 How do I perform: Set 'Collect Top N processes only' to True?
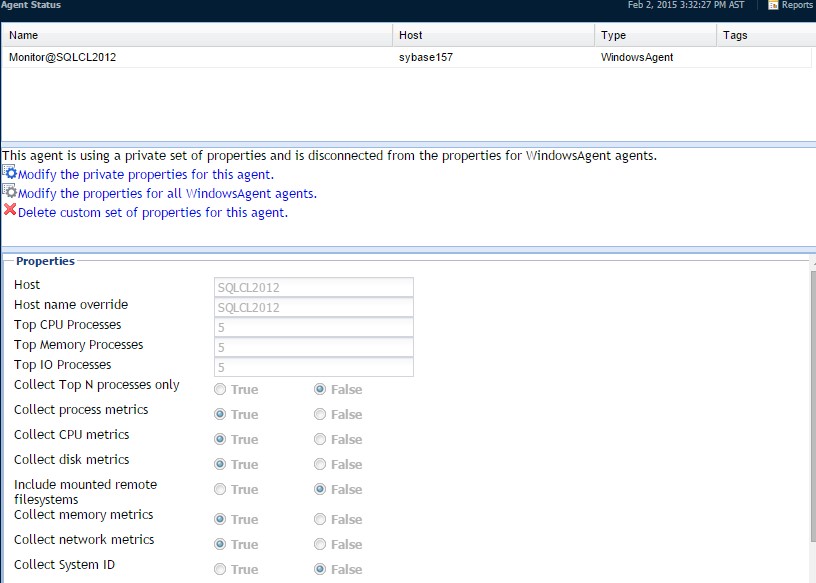[219, 389]
